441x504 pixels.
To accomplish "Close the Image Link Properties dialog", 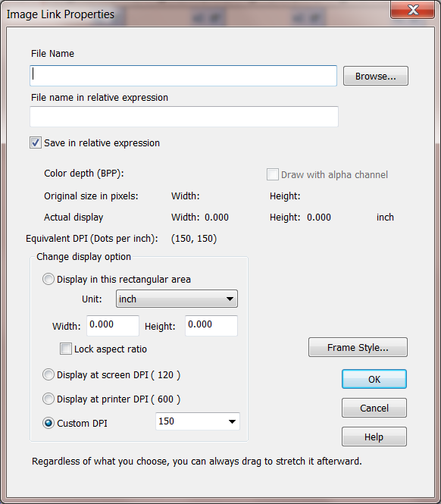I will 413,10.
